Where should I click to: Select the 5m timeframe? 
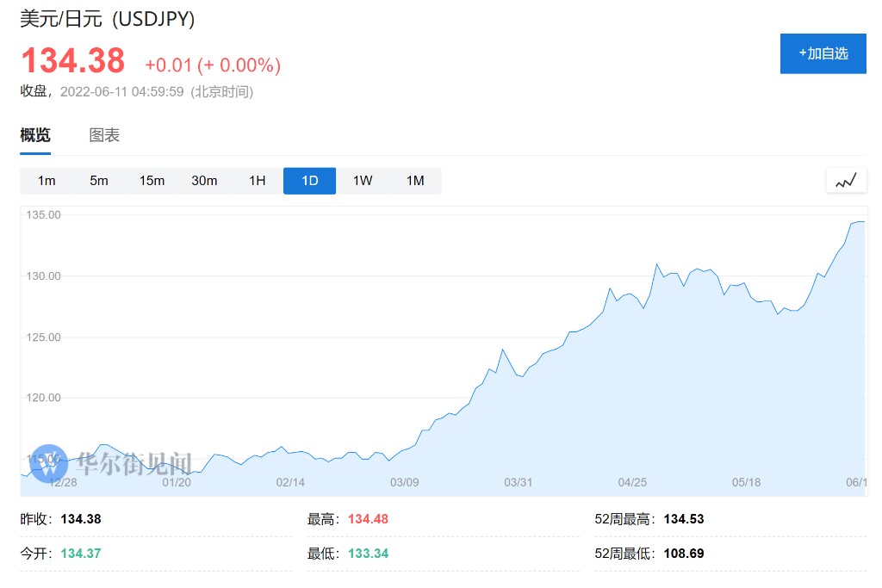(99, 181)
